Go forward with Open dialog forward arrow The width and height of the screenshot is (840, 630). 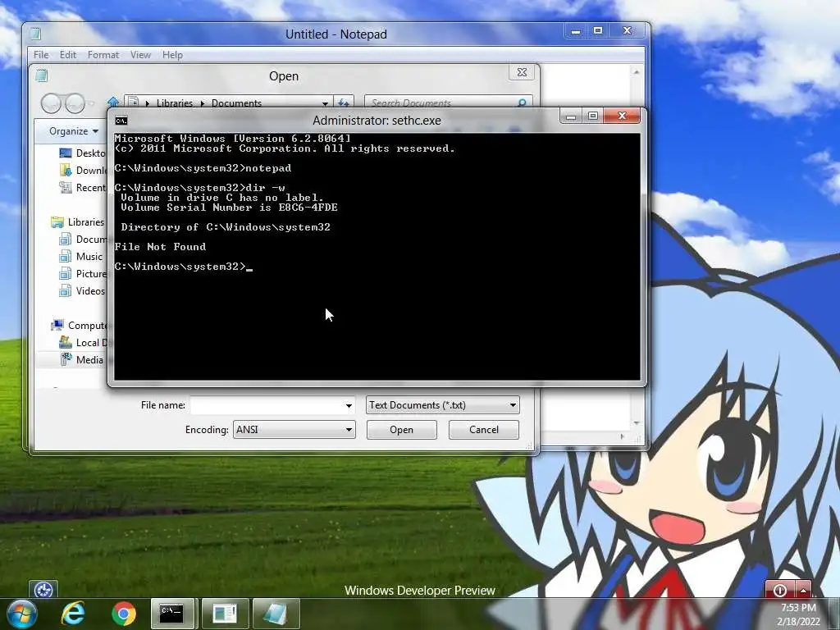pos(75,103)
